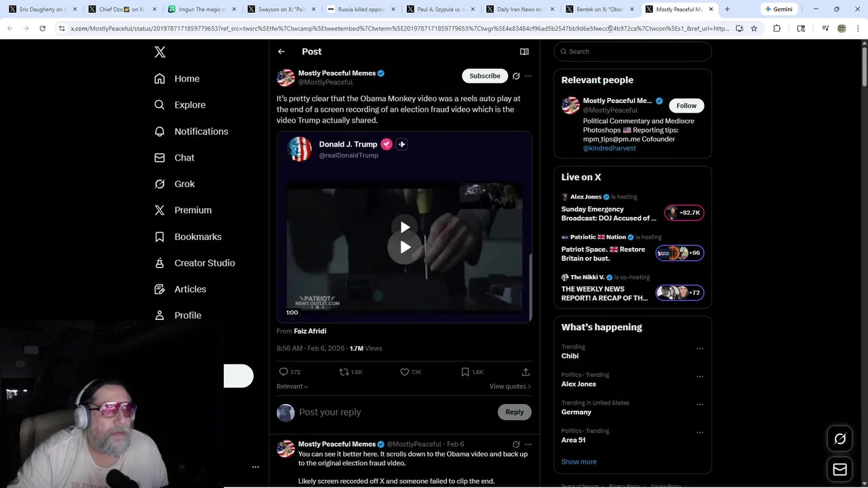Screen dimensions: 868x488
Task: Open the Premium page
Action: (183, 210)
